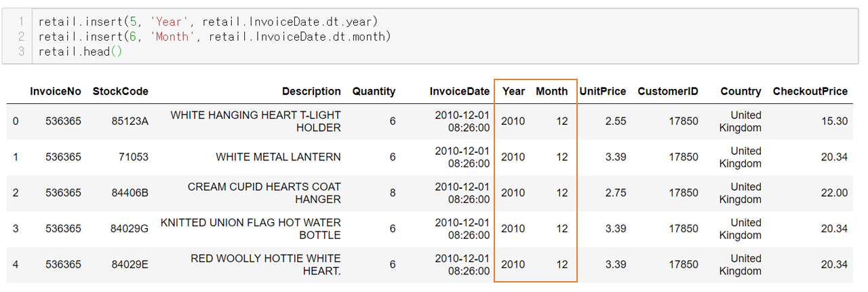Click checkout price 22.00
The height and width of the screenshot is (292, 868).
(x=834, y=193)
